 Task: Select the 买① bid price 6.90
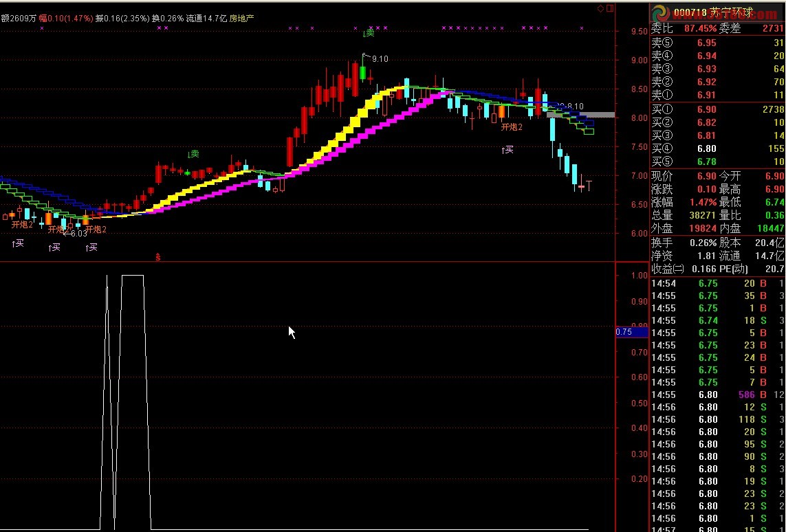coord(706,109)
